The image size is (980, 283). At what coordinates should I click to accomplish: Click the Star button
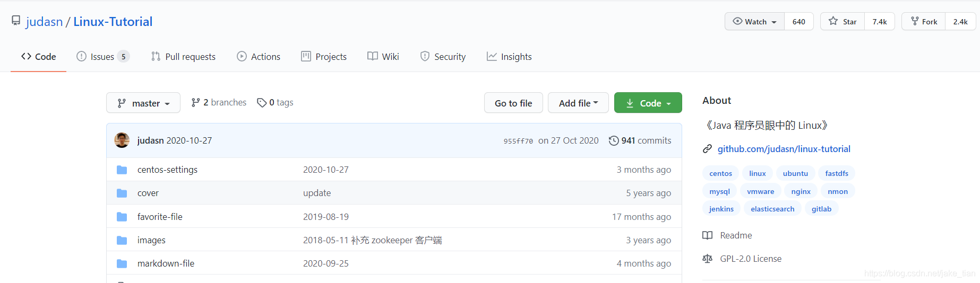tap(843, 21)
